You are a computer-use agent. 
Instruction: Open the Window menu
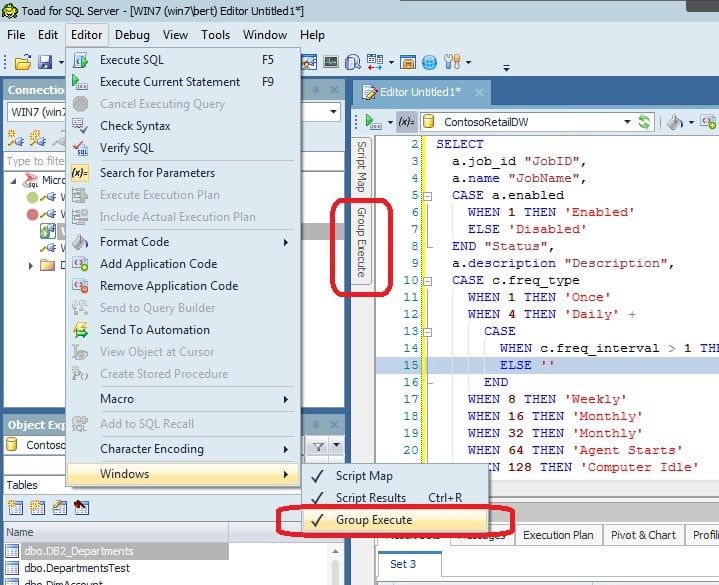pos(265,35)
